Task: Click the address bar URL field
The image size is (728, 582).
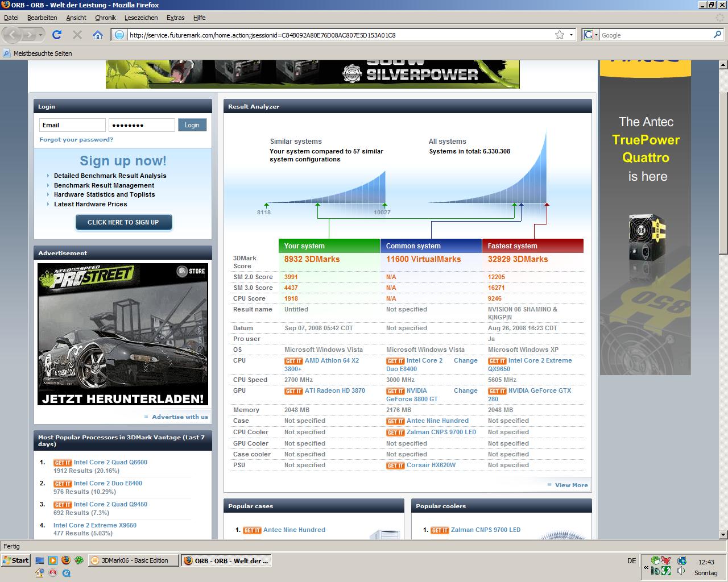Action: pos(340,35)
